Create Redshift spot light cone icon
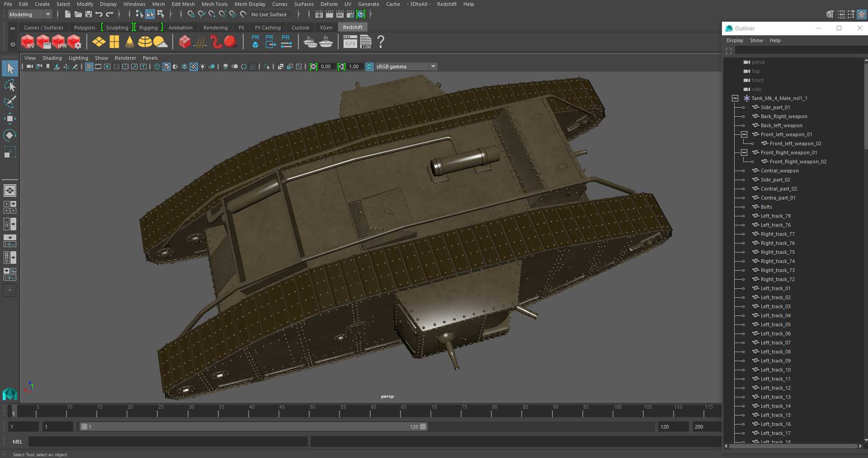868x458 pixels. (130, 42)
